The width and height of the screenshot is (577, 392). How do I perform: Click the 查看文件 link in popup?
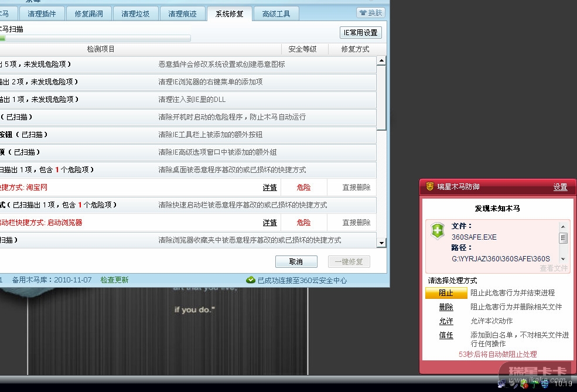554,268
